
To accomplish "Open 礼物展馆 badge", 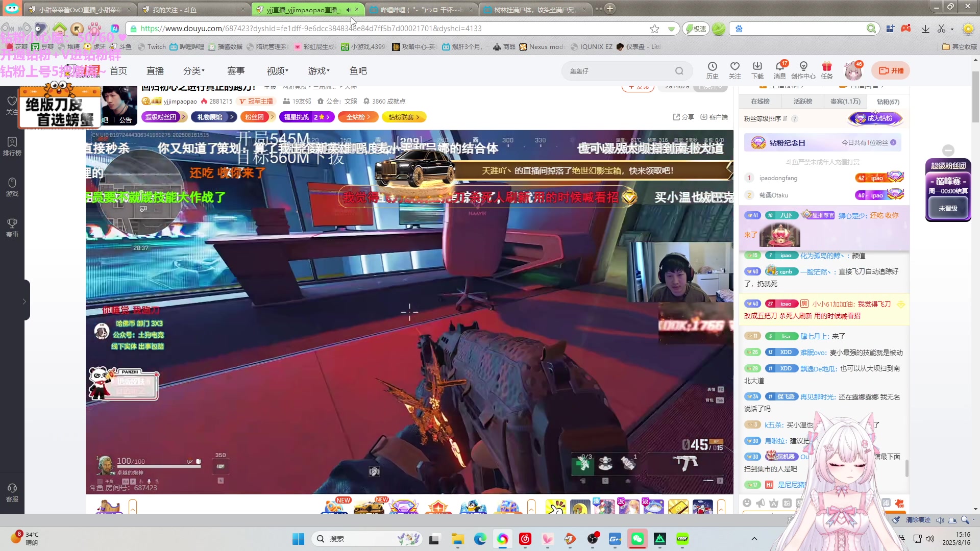I will tap(214, 117).
